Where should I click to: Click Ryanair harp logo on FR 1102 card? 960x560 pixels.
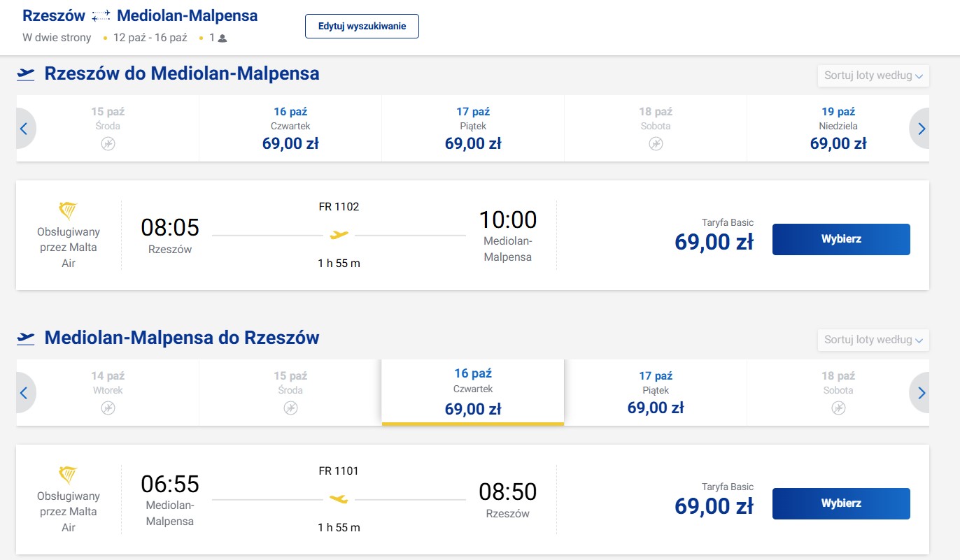coord(69,210)
